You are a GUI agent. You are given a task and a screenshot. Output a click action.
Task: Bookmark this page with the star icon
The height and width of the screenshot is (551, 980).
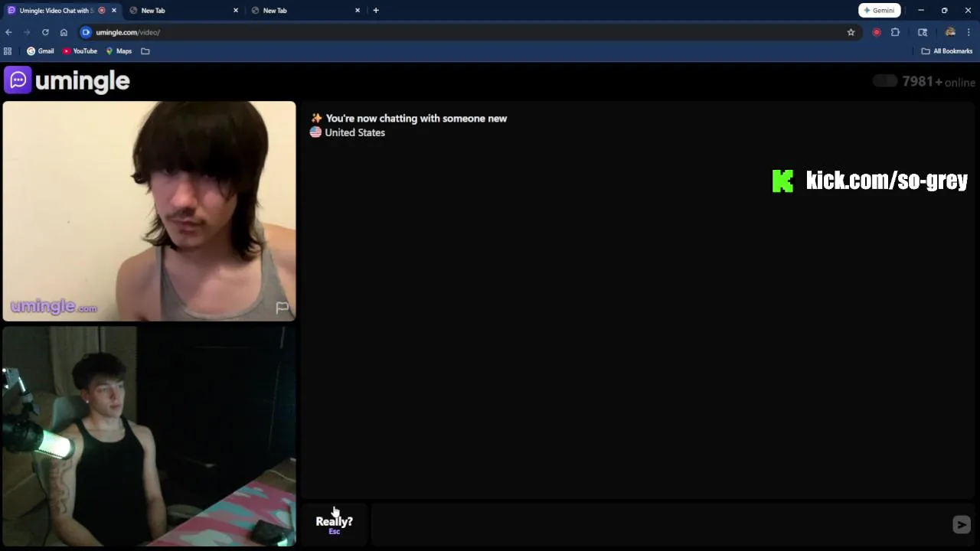pos(851,32)
